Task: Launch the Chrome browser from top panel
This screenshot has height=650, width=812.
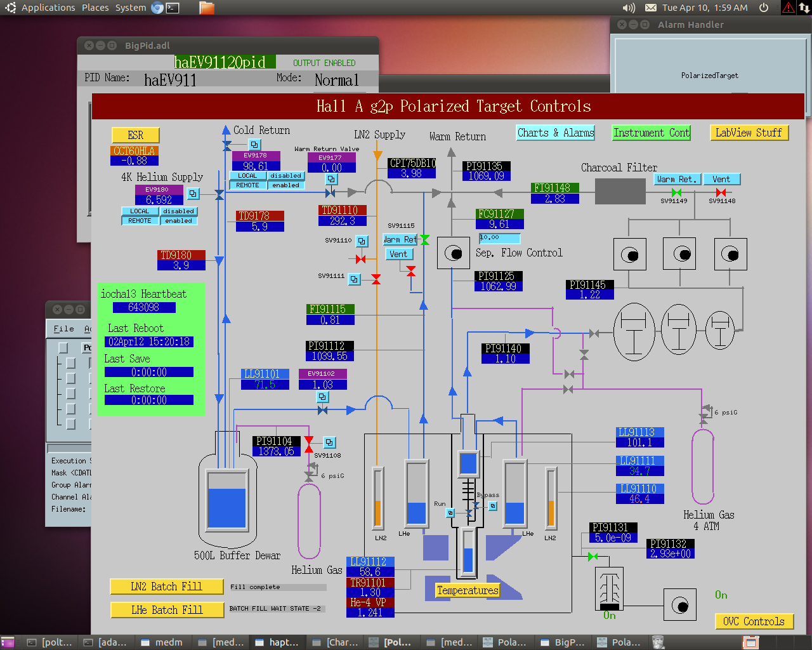Action: pos(157,8)
